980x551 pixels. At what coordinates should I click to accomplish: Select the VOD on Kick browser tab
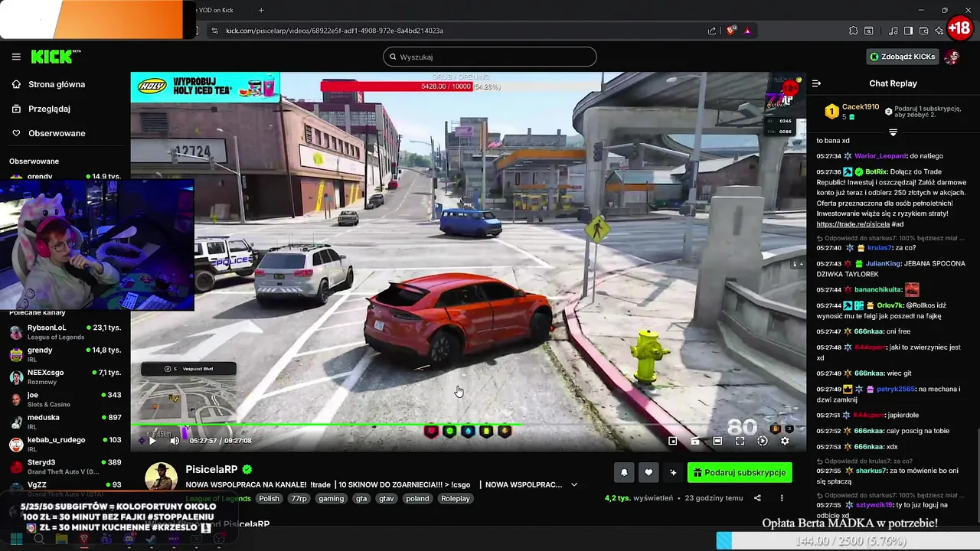tap(218, 10)
